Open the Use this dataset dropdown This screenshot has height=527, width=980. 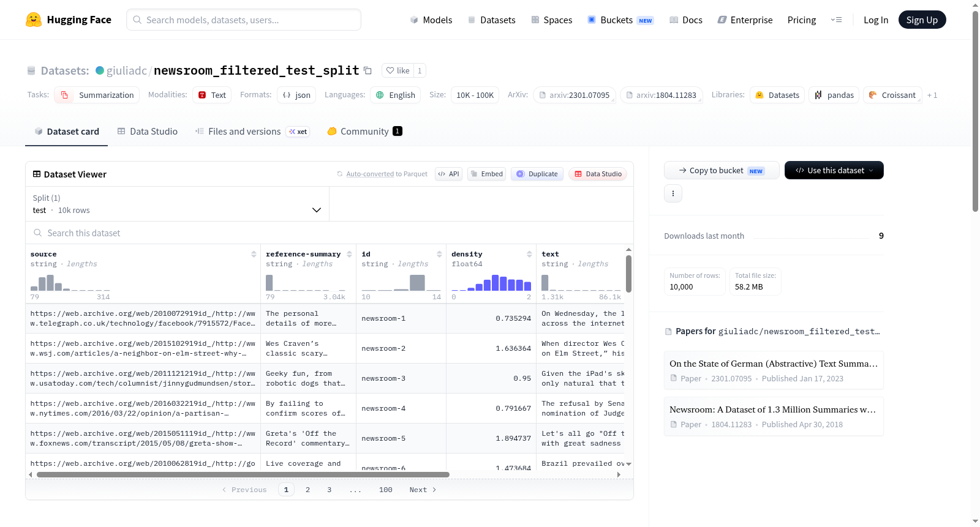pyautogui.click(x=834, y=170)
